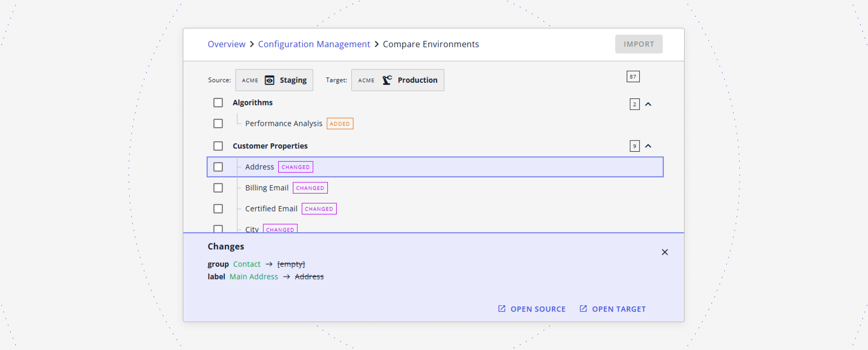This screenshot has height=350, width=868.
Task: Open the Target Production environment selector
Action: [x=397, y=80]
